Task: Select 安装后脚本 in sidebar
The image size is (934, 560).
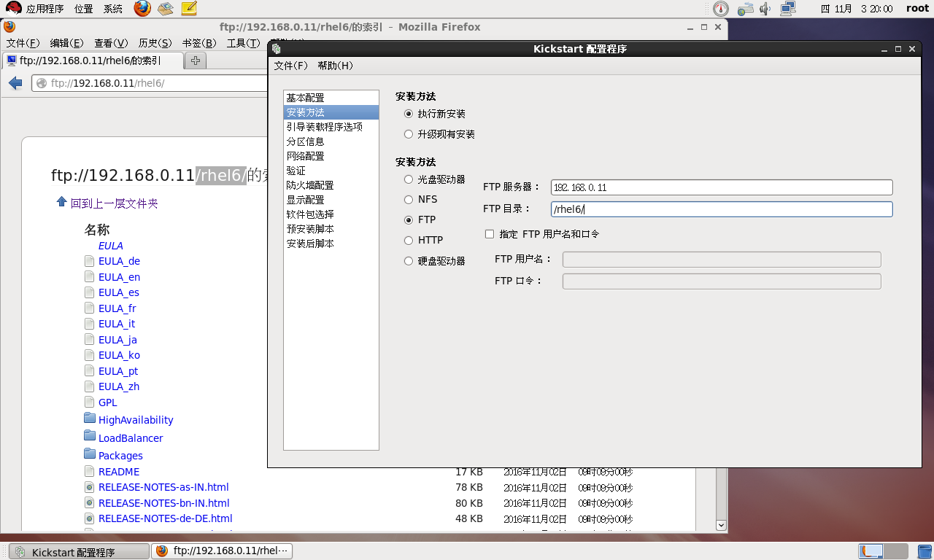Action: (331, 244)
